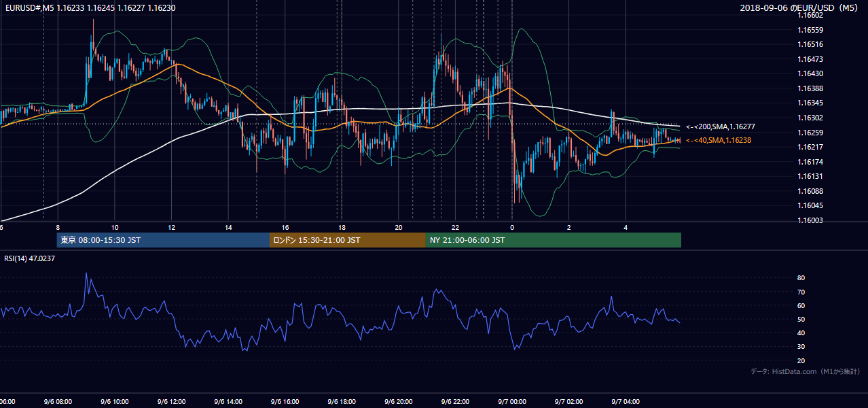Click the 9/6 08:00 time label
Screen dimensions: 868x408
[x=58, y=402]
